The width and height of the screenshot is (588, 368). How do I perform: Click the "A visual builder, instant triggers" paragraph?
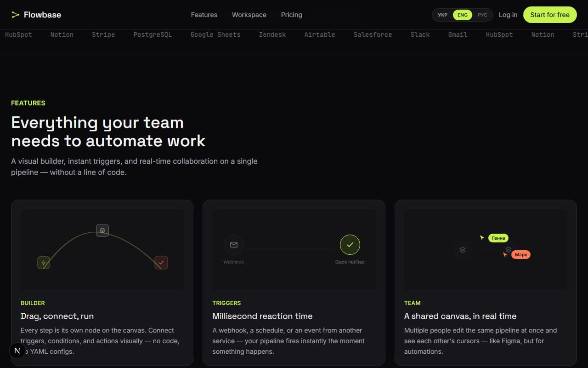click(x=134, y=167)
